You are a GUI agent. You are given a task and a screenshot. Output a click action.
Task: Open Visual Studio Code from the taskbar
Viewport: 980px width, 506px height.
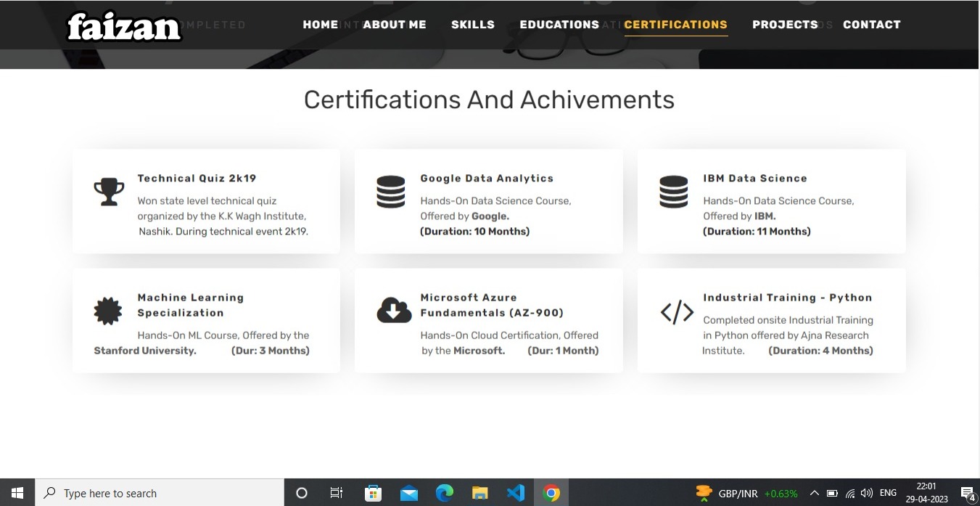coord(515,492)
